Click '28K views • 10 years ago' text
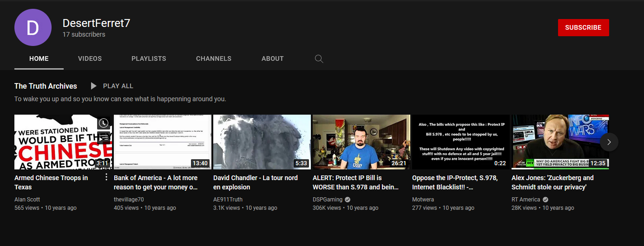Image resolution: width=644 pixels, height=246 pixels. click(x=543, y=208)
